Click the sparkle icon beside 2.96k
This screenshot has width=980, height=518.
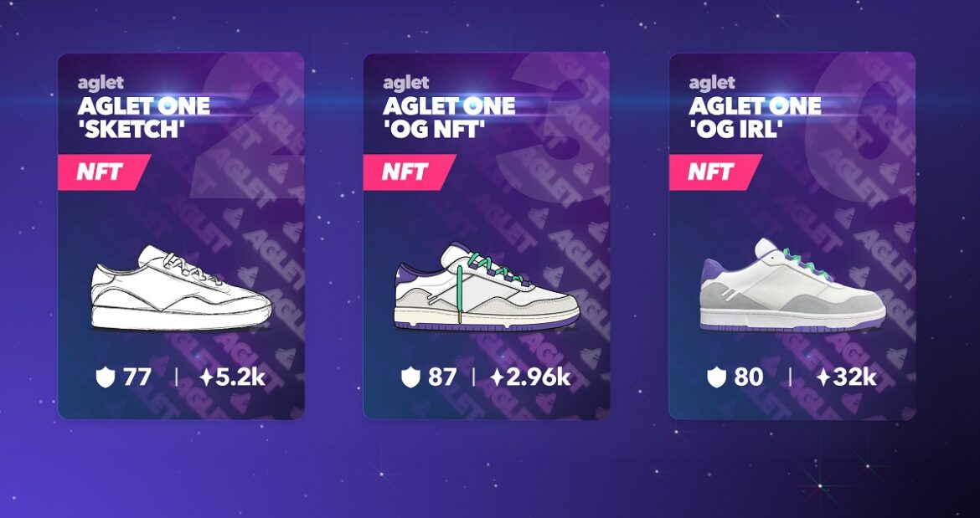pos(497,377)
